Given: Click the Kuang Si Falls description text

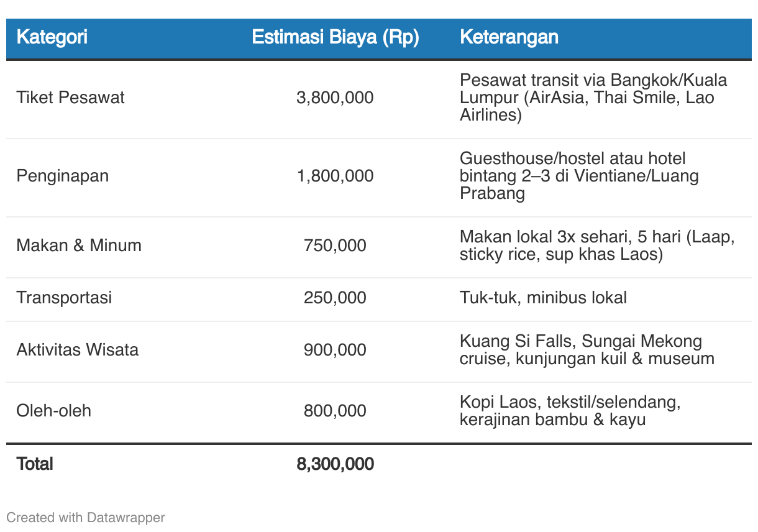Looking at the screenshot, I should 587,350.
